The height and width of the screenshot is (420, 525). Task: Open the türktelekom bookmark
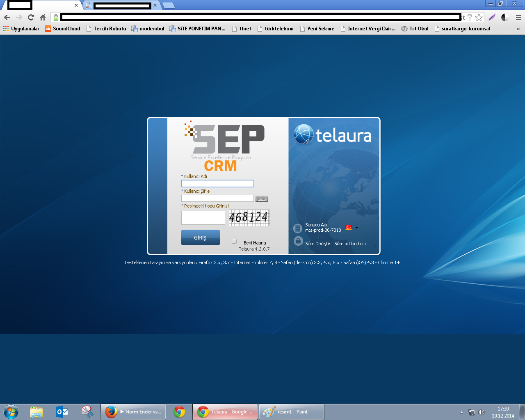pos(276,29)
